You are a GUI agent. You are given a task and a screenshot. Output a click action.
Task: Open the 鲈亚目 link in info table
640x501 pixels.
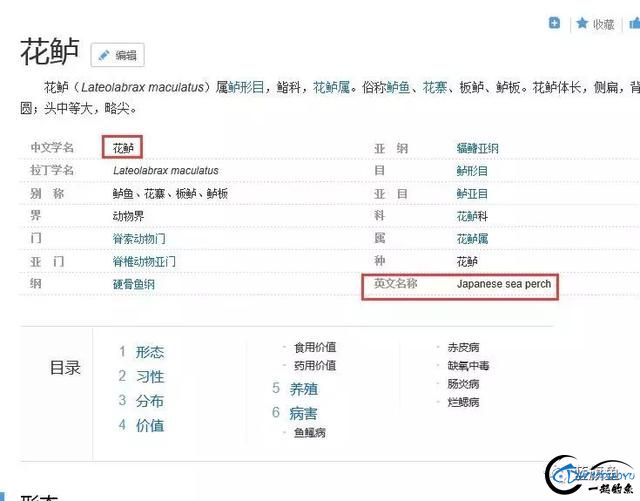click(472, 194)
